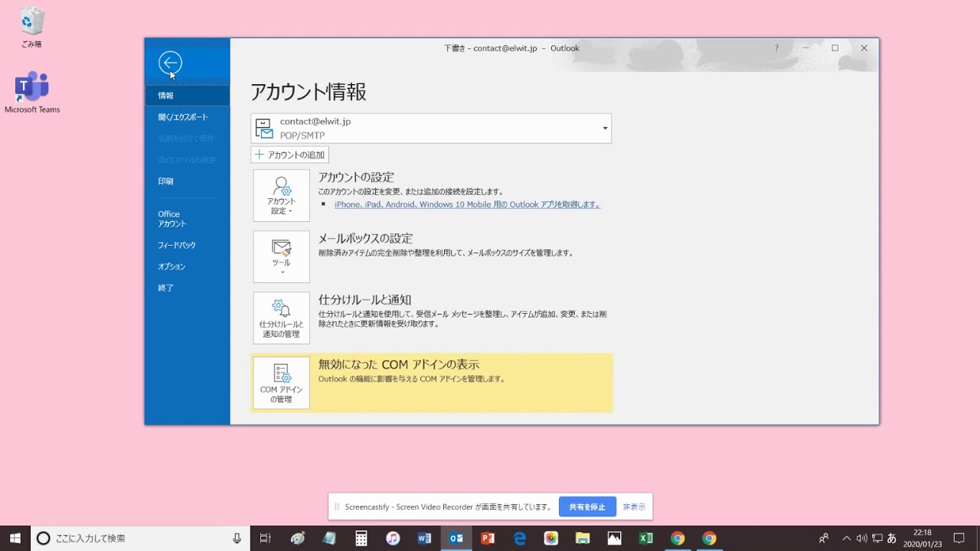Open フィードバック in the sidebar

click(187, 245)
